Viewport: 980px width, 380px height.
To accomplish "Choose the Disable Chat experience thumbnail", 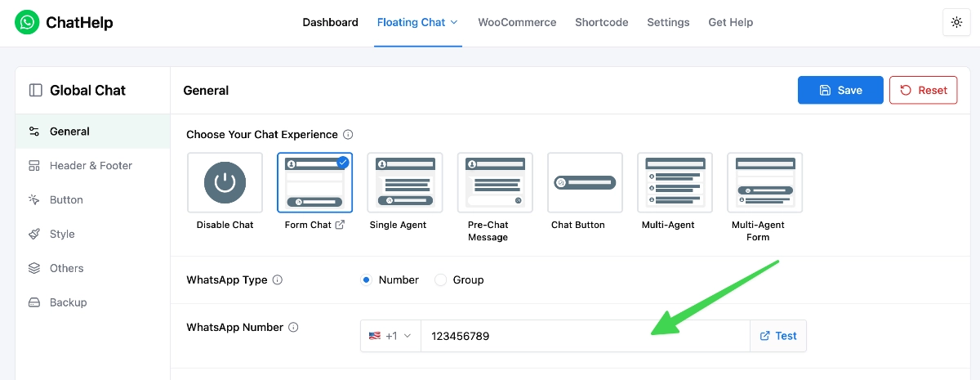I will [x=225, y=182].
